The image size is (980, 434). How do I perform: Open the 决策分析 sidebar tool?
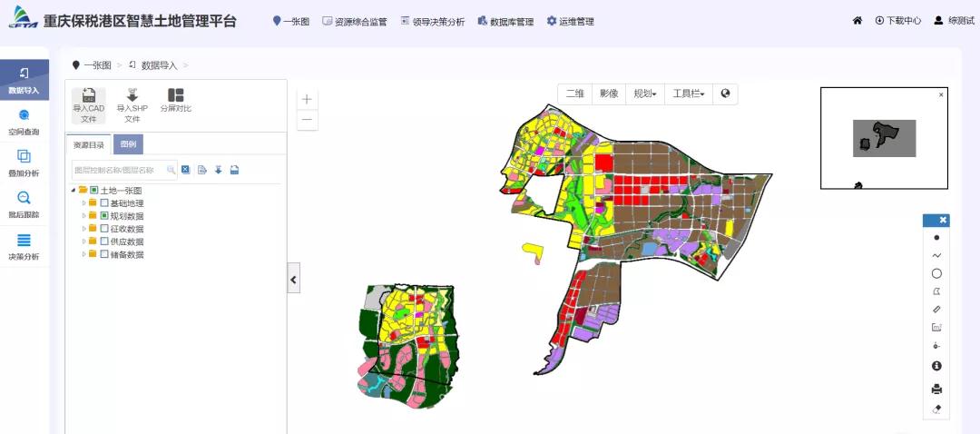pos(24,246)
